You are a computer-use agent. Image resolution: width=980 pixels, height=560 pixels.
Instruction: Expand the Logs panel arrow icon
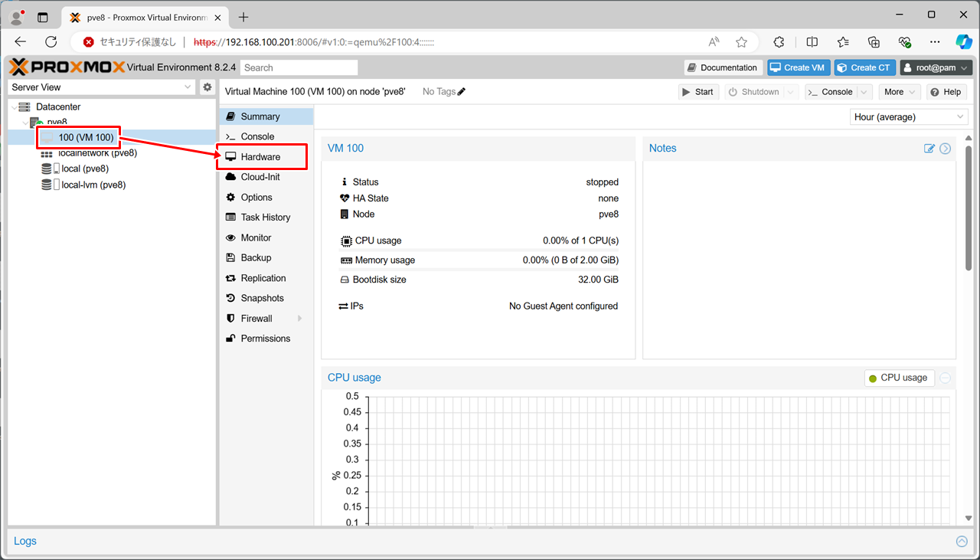[x=962, y=542]
